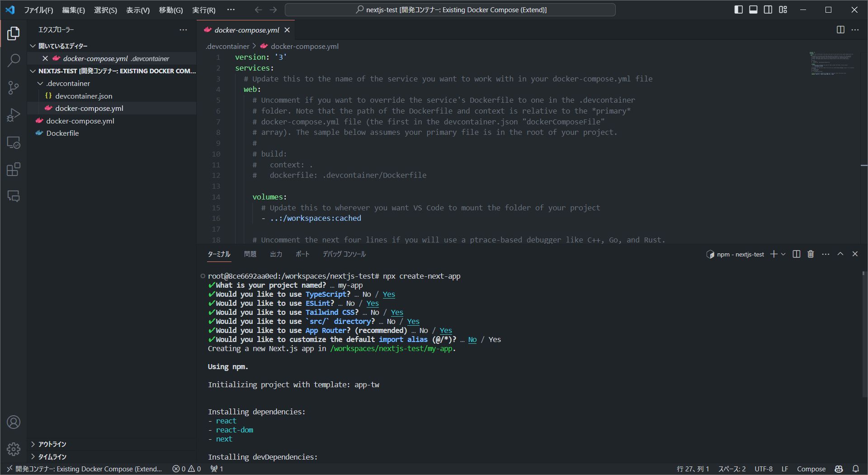The width and height of the screenshot is (868, 475).
Task: Toggle the primary side bar
Action: click(739, 10)
